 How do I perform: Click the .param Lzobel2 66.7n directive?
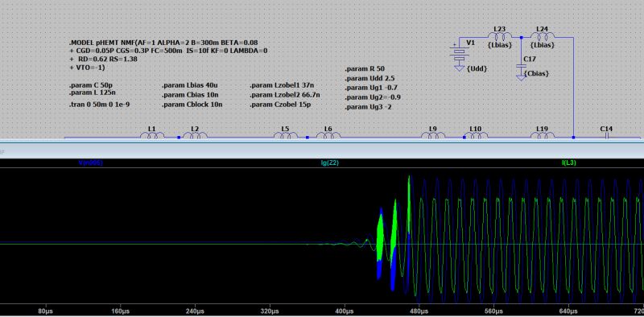pyautogui.click(x=285, y=95)
